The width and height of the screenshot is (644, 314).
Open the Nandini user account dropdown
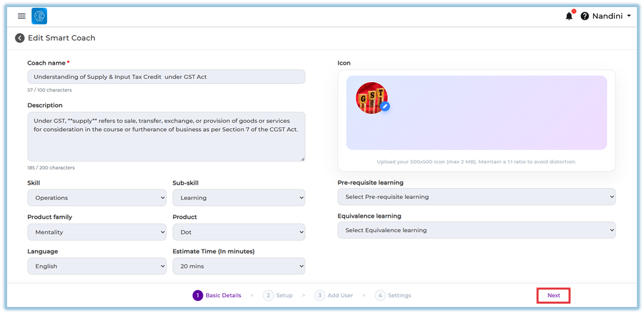point(611,16)
